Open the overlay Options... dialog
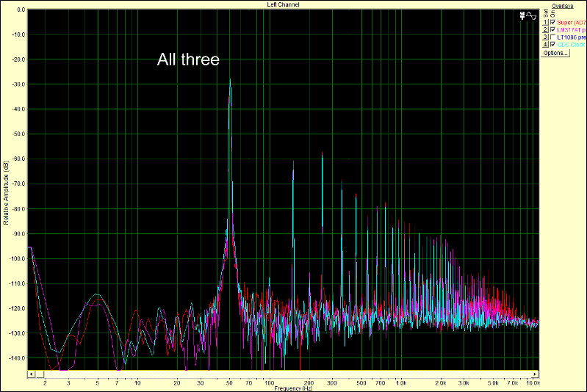 [x=555, y=53]
